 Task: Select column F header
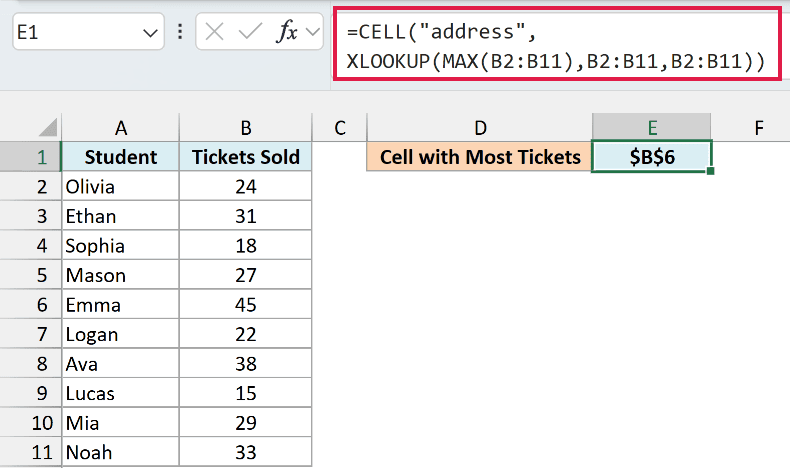tap(758, 128)
